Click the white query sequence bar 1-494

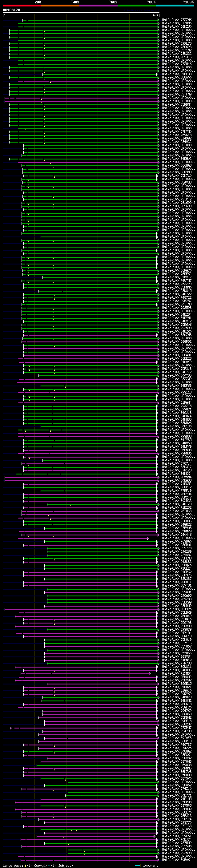[x=81, y=13]
